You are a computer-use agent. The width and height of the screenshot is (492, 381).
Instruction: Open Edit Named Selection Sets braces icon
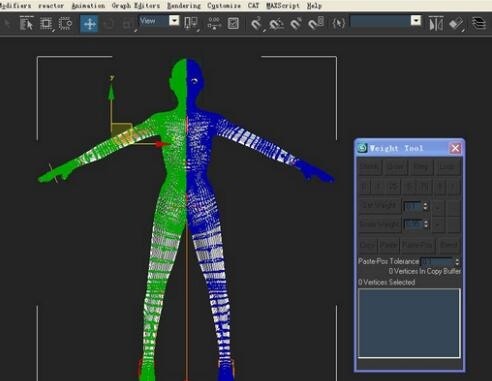coord(338,24)
